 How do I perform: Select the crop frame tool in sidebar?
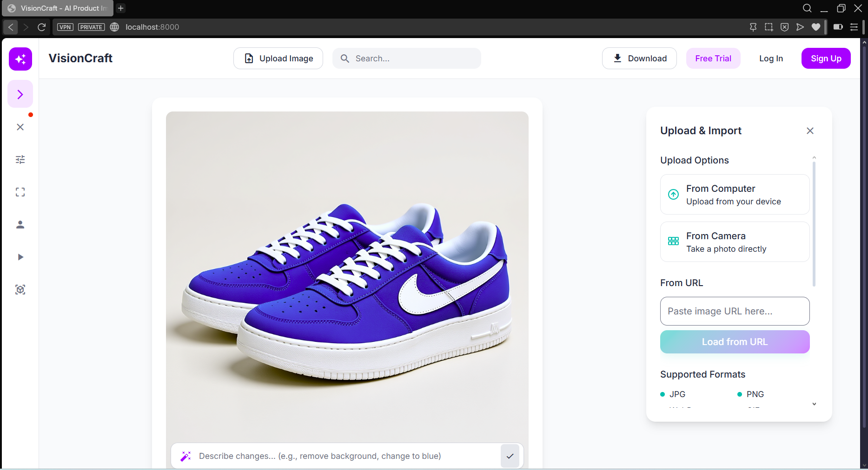point(20,192)
